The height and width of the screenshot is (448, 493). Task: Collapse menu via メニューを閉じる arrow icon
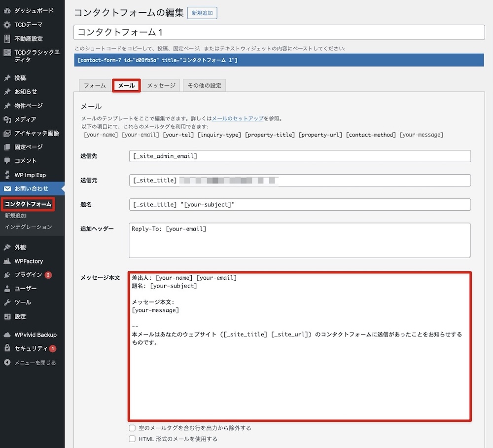(x=7, y=363)
